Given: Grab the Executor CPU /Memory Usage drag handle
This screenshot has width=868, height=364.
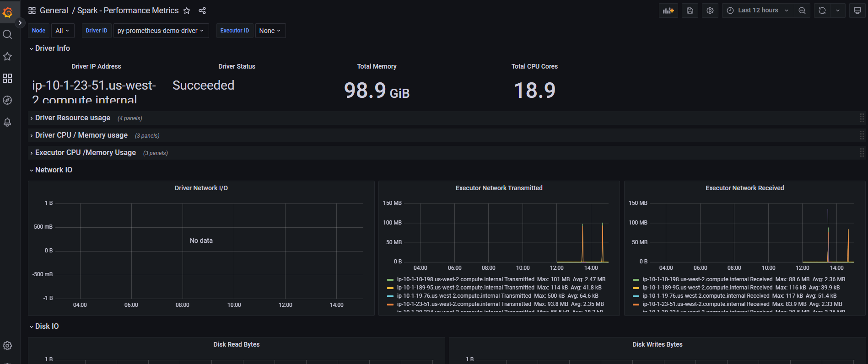Looking at the screenshot, I should point(862,153).
